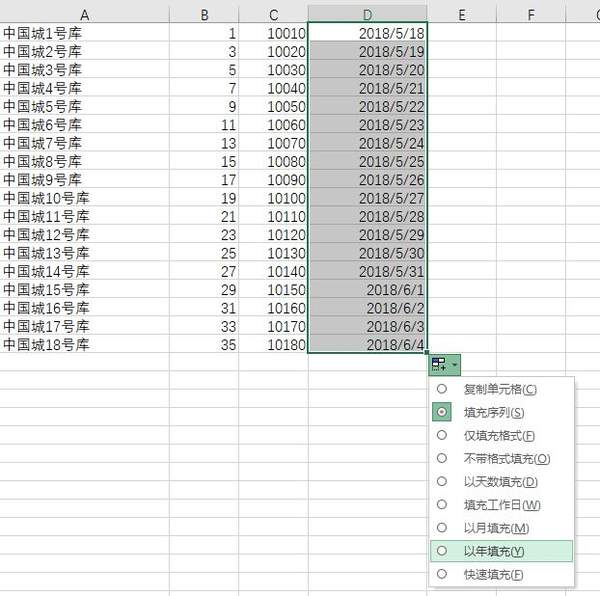Click cell with date 2018/5/31
Image resolution: width=600 pixels, height=596 pixels.
tap(367, 271)
